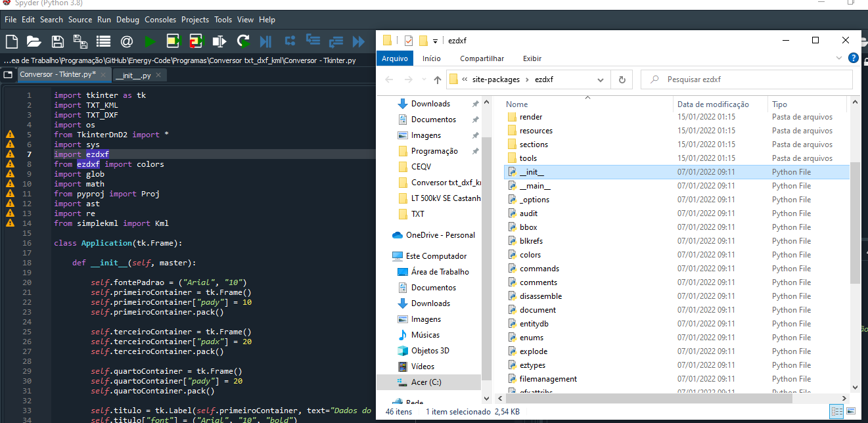Viewport: 868px width, 423px height.
Task: Click the Re-run last script icon
Action: [243, 42]
